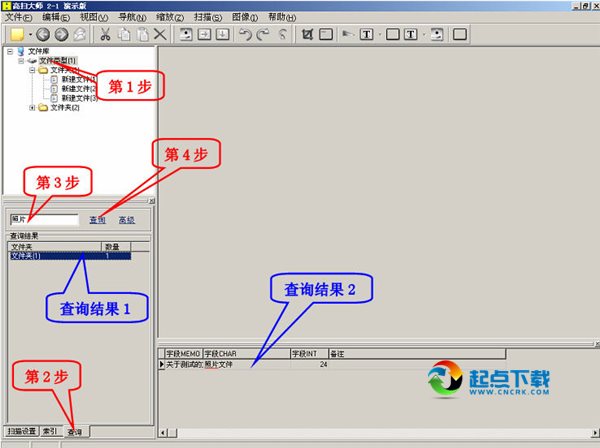Click the Delete X icon in toolbar

tap(160, 34)
